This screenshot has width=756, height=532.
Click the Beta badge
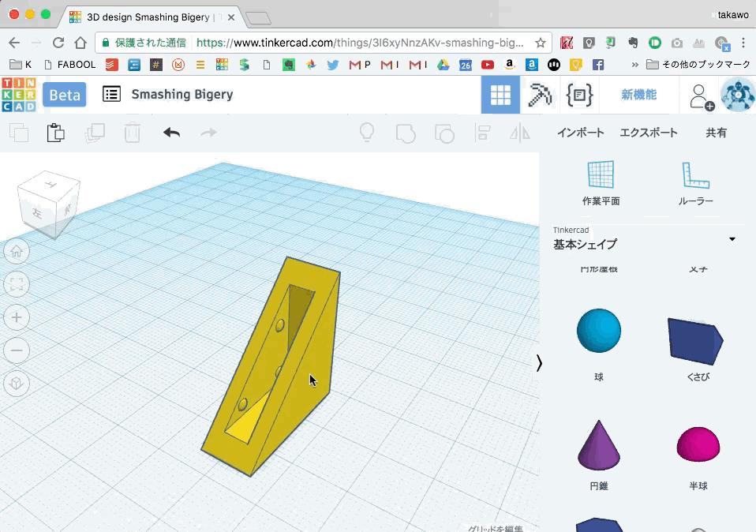click(65, 95)
